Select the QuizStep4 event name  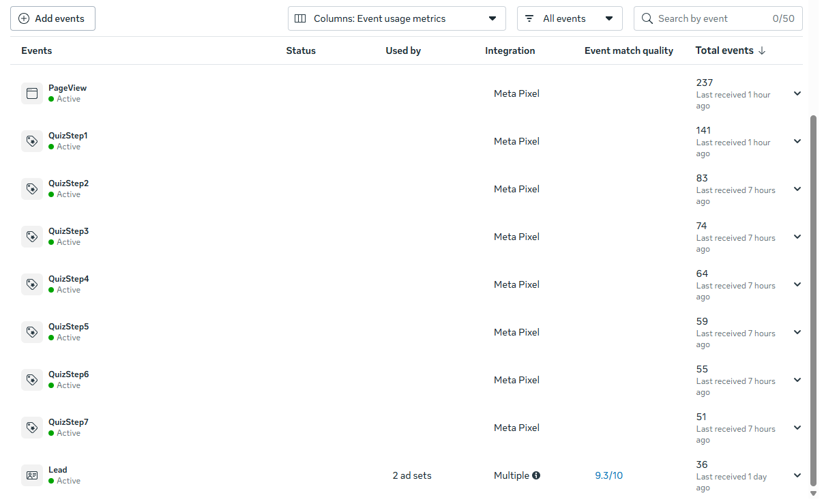68,279
